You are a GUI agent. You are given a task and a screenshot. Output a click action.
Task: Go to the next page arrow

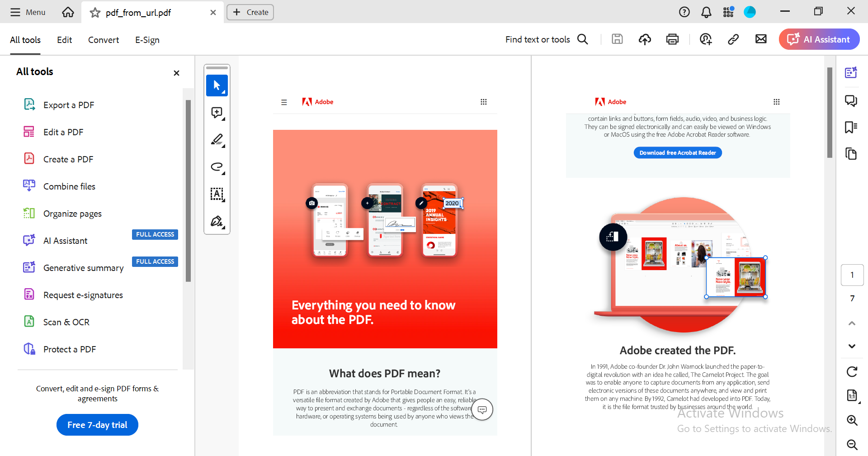pos(852,346)
